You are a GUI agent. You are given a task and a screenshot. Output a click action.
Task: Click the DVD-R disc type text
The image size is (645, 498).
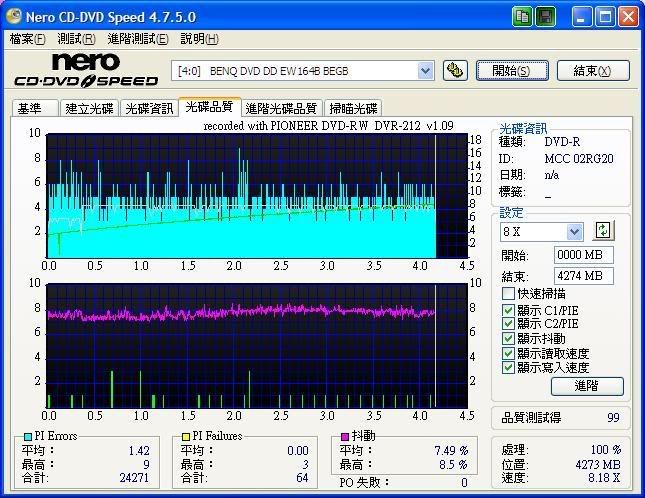tap(562, 142)
